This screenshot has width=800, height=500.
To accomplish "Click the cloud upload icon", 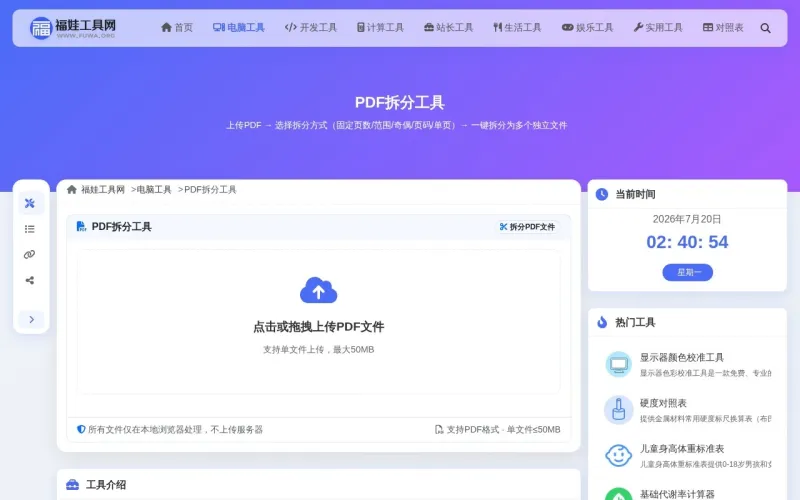I will (318, 290).
